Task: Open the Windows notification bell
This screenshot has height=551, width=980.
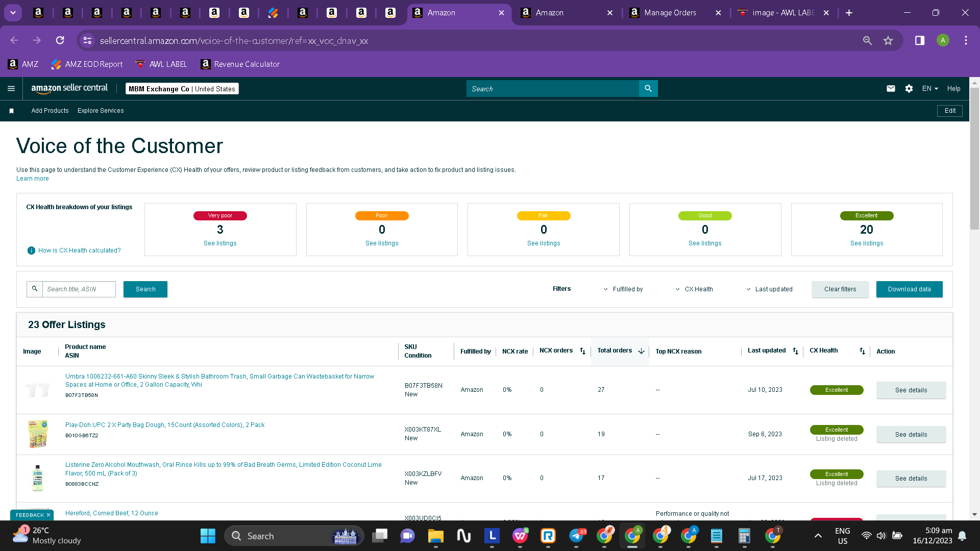Action: click(962, 536)
